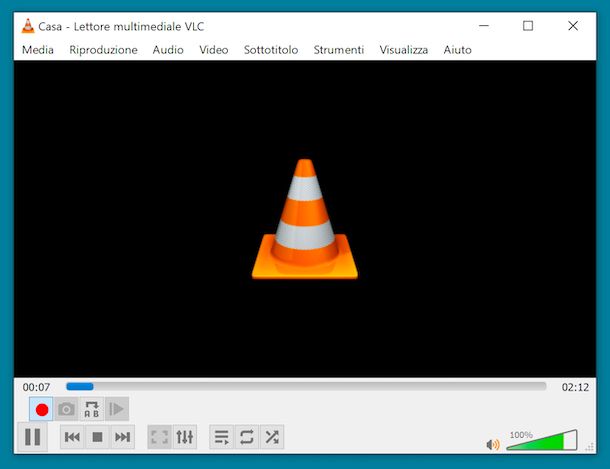Toggle the A-B loop button
Image resolution: width=610 pixels, height=469 pixels.
point(92,409)
